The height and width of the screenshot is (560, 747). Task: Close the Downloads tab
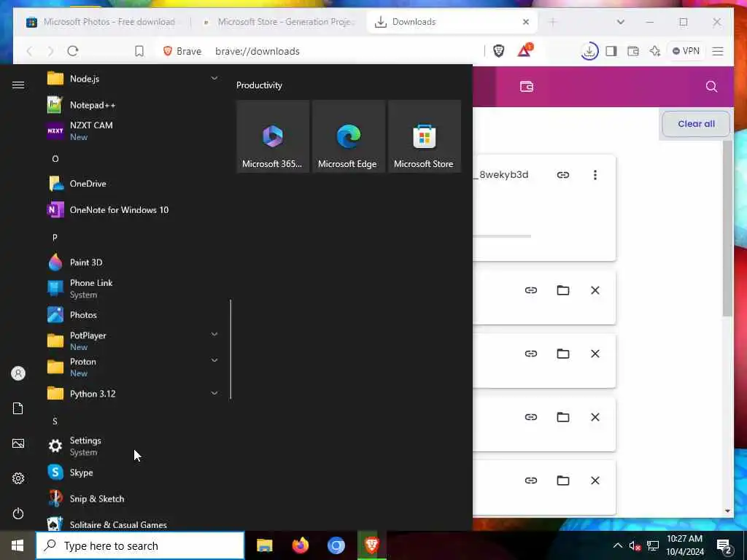tap(526, 22)
